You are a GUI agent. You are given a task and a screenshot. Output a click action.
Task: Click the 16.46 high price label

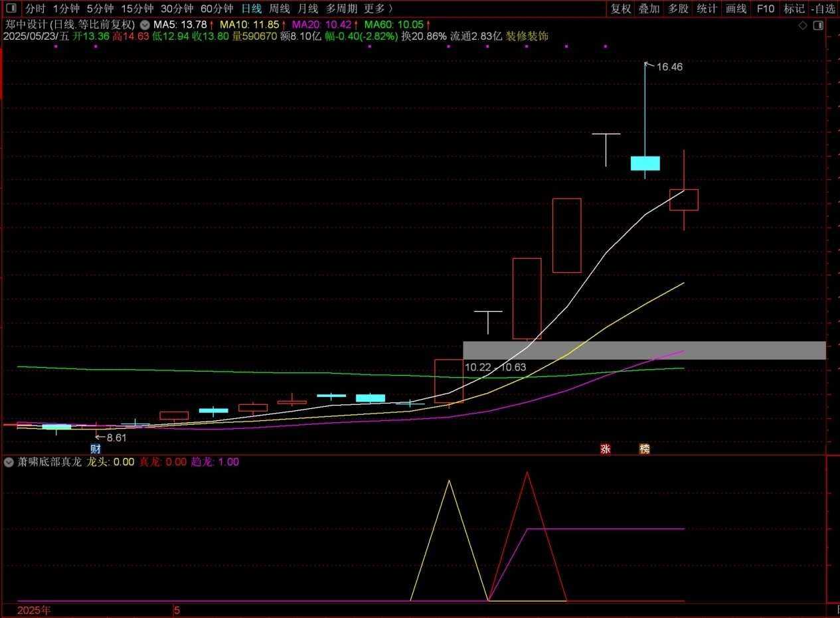(x=669, y=66)
